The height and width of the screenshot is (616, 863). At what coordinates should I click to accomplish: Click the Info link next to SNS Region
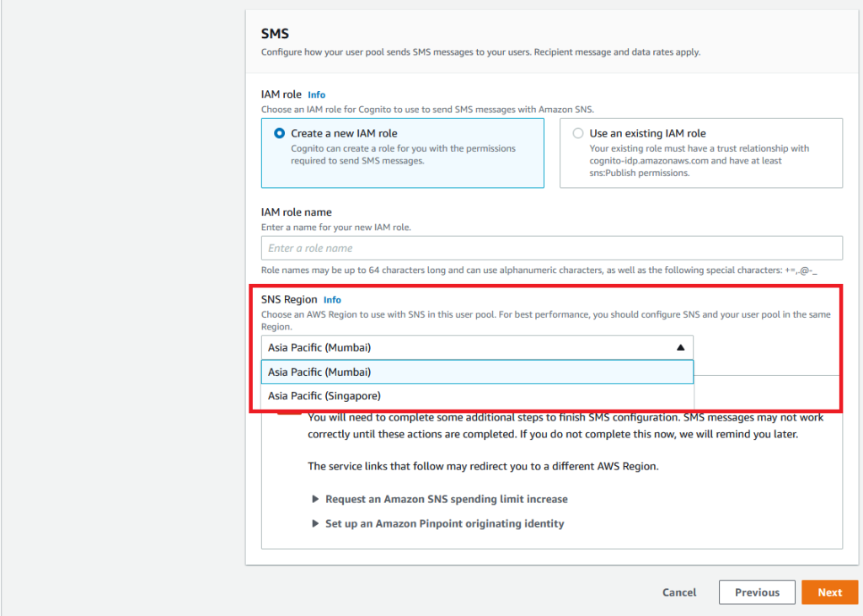[x=332, y=299]
